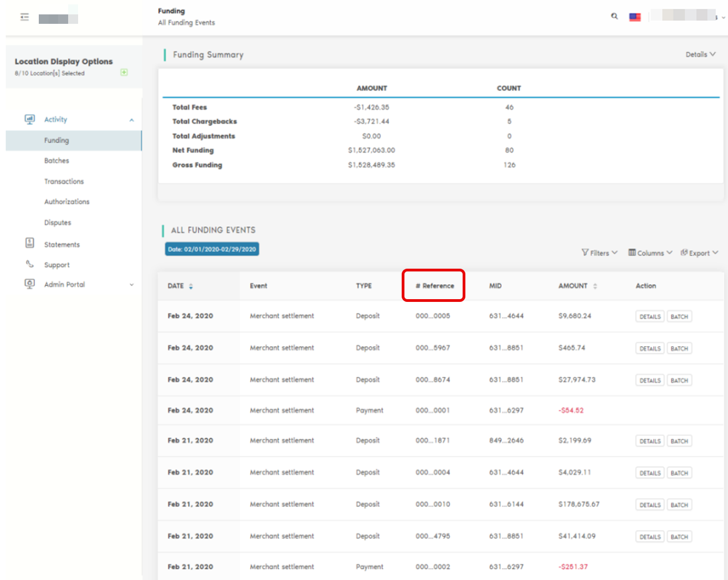Screen dimensions: 728x580
Task: Open Statements in sidebar
Action: click(62, 244)
